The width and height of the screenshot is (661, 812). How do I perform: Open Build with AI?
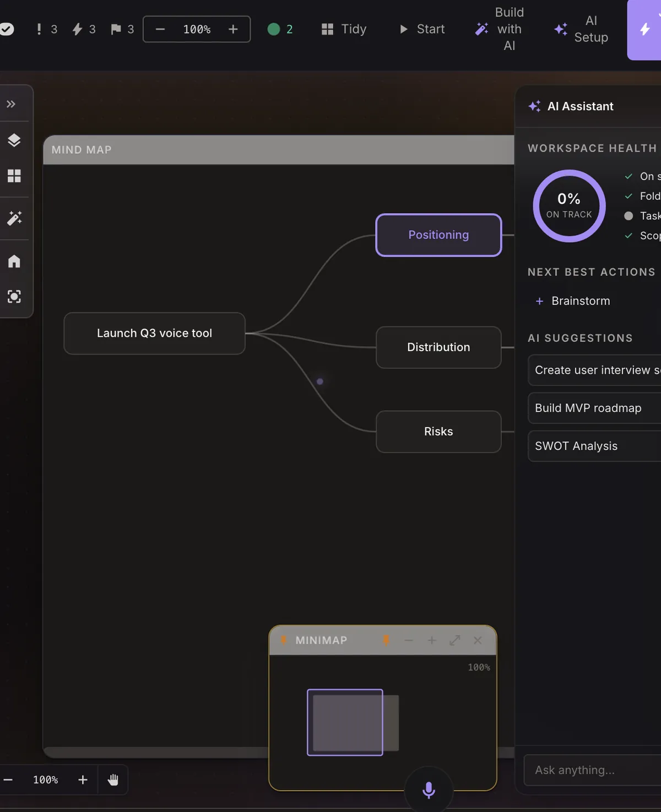pos(500,29)
